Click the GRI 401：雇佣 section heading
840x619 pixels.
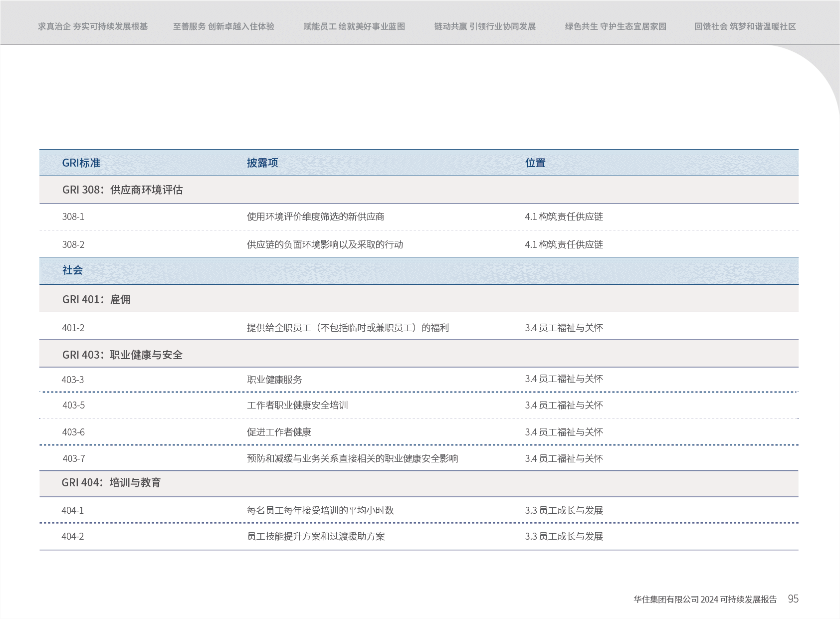click(x=96, y=299)
